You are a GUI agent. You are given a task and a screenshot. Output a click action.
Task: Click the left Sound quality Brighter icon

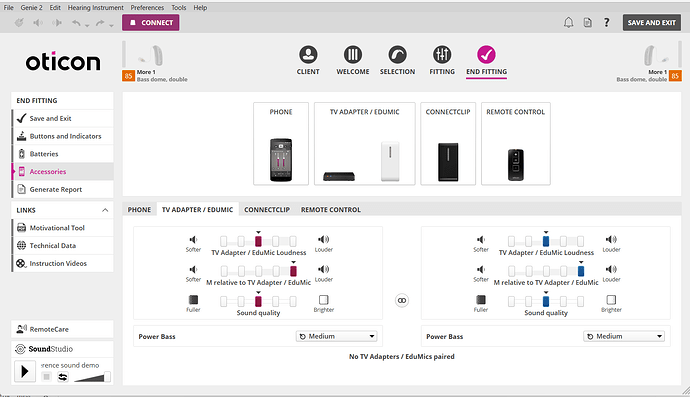(x=323, y=300)
